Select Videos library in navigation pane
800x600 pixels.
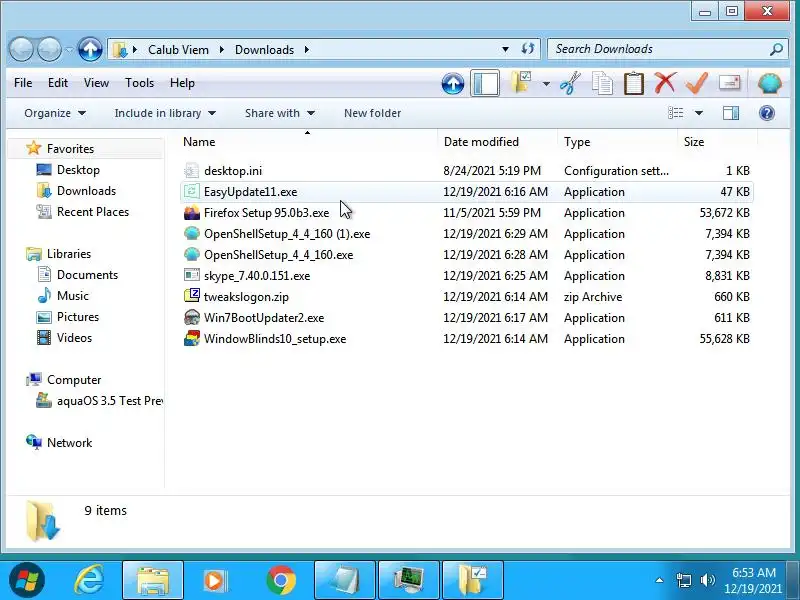pos(74,338)
